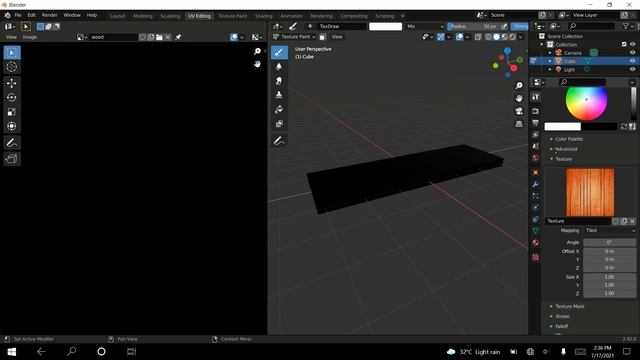The width and height of the screenshot is (640, 360).
Task: Open the Window menu
Action: (72, 15)
